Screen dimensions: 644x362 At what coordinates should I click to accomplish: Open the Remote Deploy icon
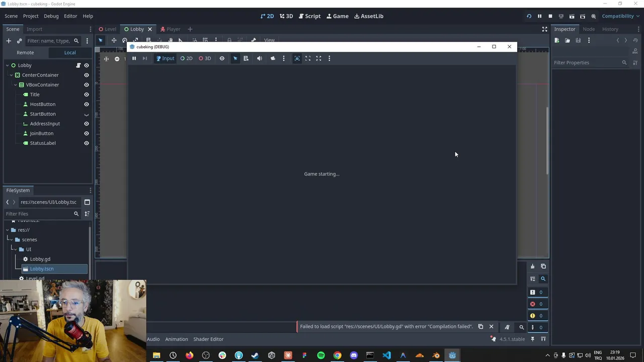point(561,16)
